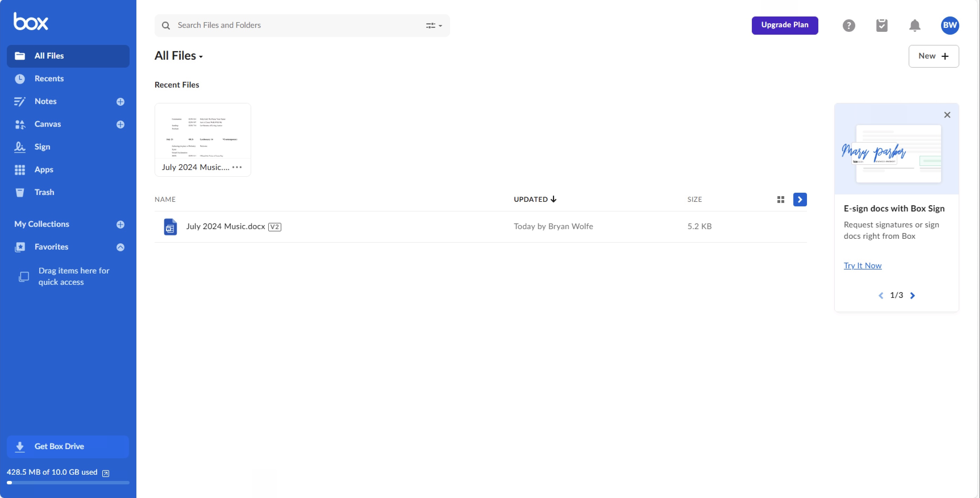980x498 pixels.
Task: Open the Tasks clipboard icon
Action: coord(881,26)
